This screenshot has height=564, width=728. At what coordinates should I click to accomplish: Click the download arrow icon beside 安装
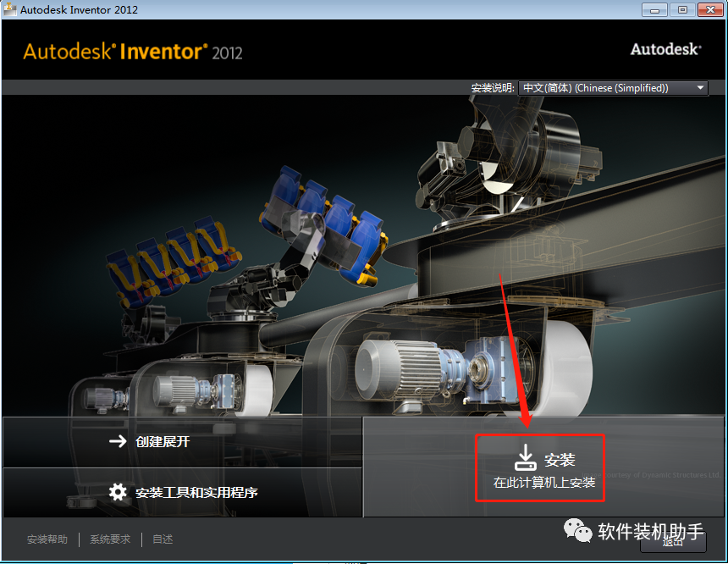click(x=525, y=457)
